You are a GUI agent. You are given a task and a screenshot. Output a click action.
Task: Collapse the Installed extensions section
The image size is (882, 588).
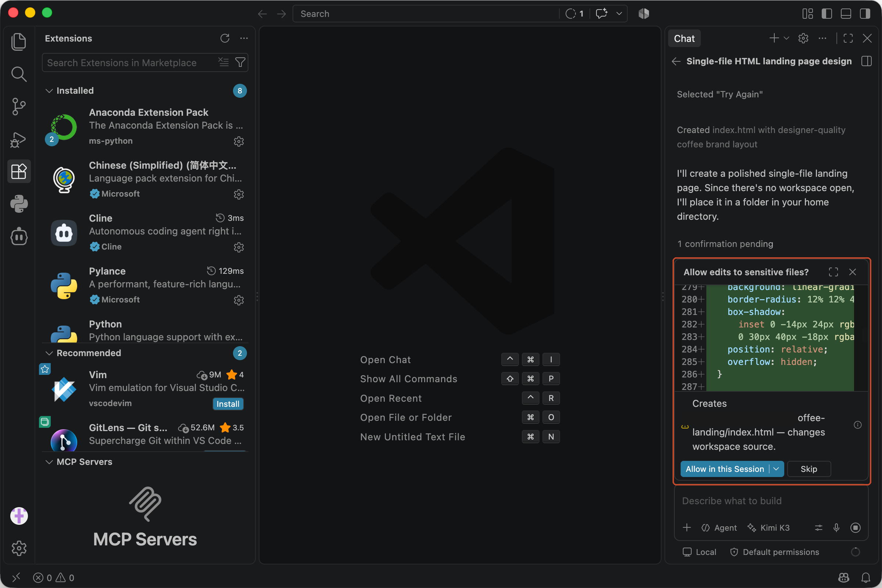click(x=49, y=91)
